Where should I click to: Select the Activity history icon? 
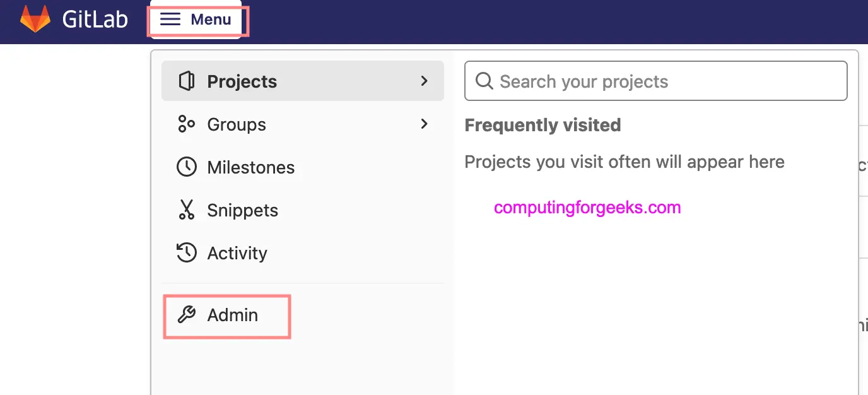tap(186, 252)
